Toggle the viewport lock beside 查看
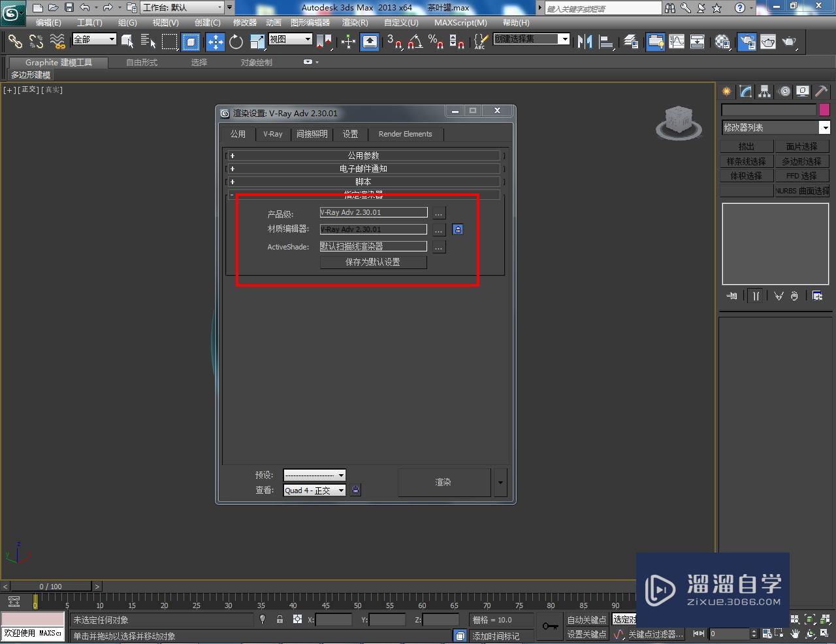The width and height of the screenshot is (836, 644). 355,490
